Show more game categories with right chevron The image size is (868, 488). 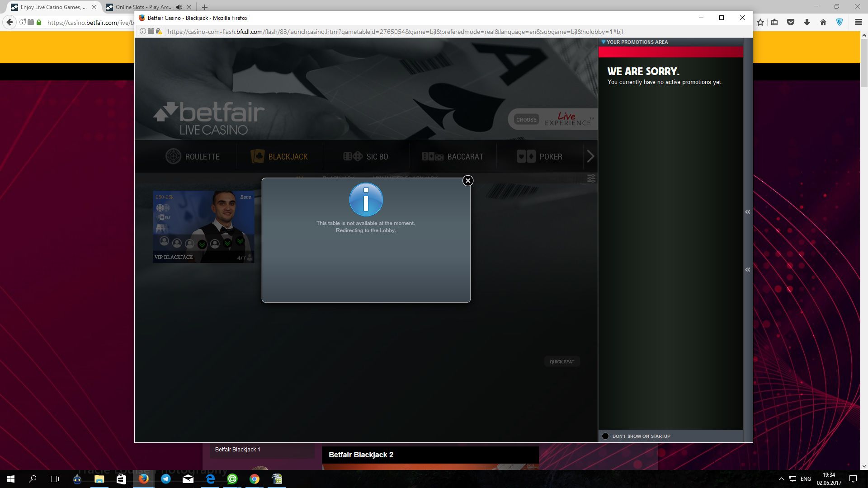coord(590,156)
